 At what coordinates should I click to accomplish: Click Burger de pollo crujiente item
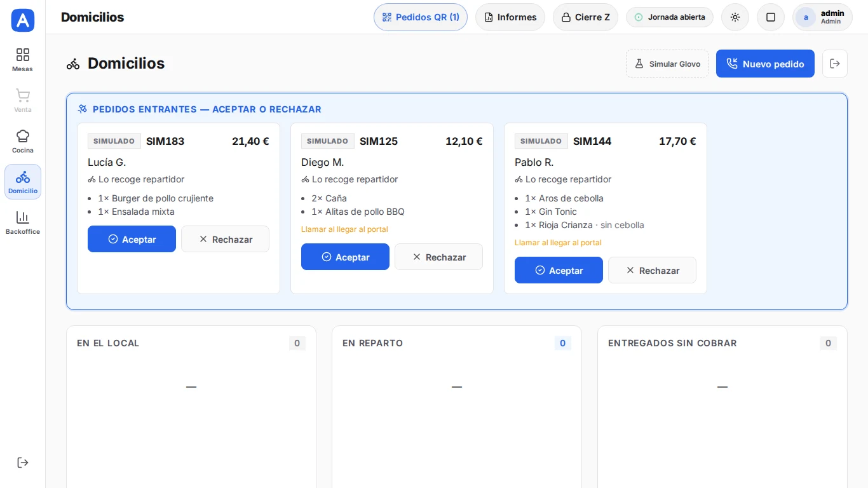156,198
